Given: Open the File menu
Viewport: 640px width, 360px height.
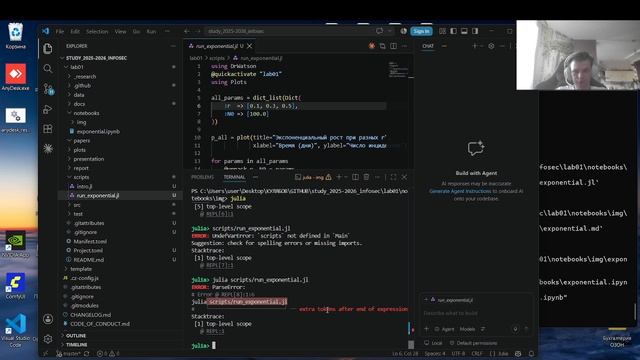Looking at the screenshot, I should [x=60, y=31].
